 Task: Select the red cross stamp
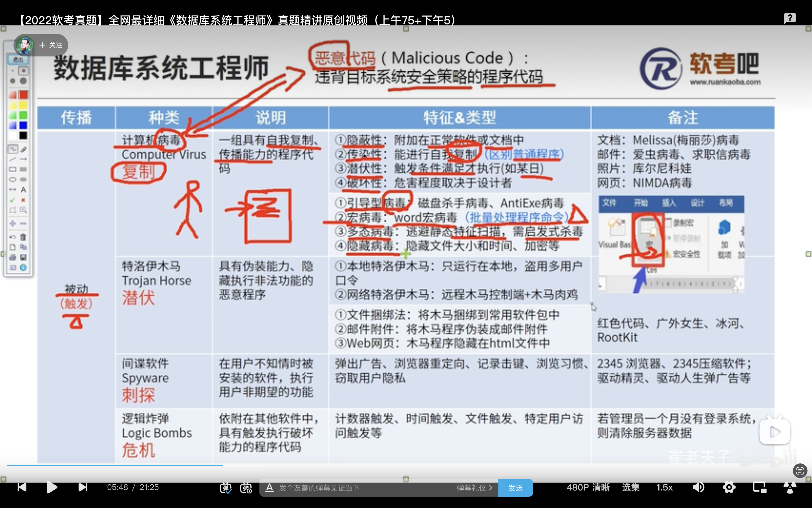[23, 200]
